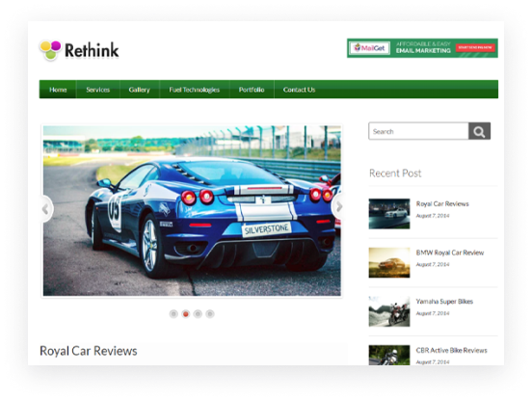This screenshot has height=400, width=532.
Task: Select the third slider pagination dot
Action: [198, 314]
